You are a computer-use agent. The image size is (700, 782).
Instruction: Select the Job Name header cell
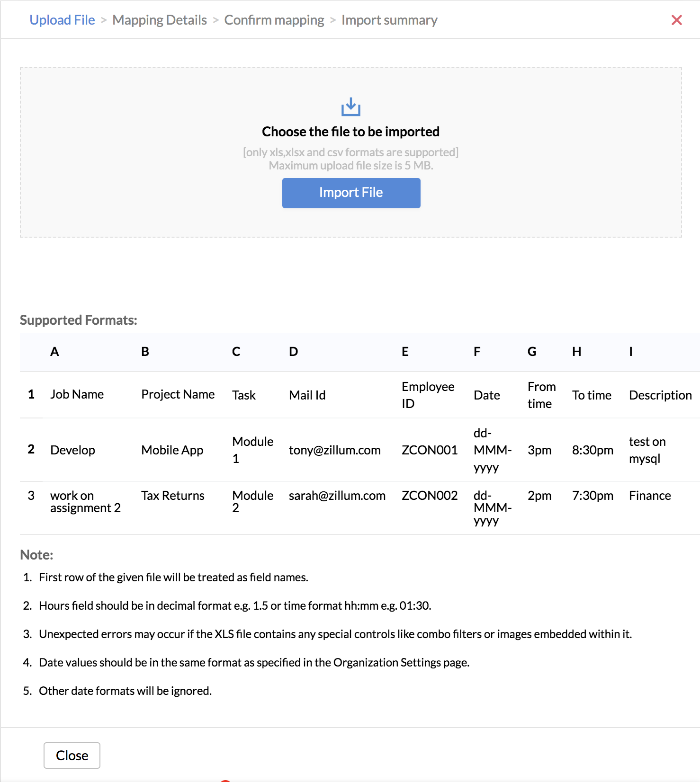coord(77,394)
